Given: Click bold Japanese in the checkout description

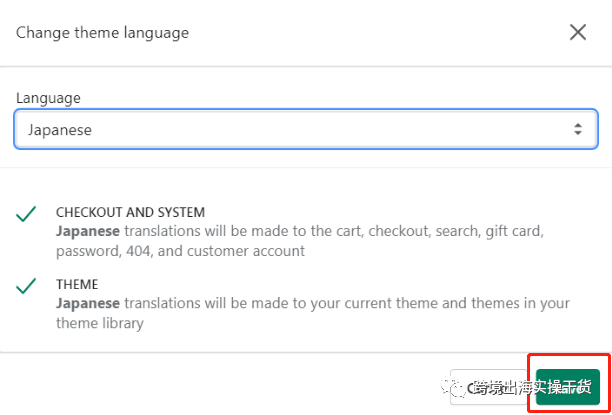Looking at the screenshot, I should point(88,231).
